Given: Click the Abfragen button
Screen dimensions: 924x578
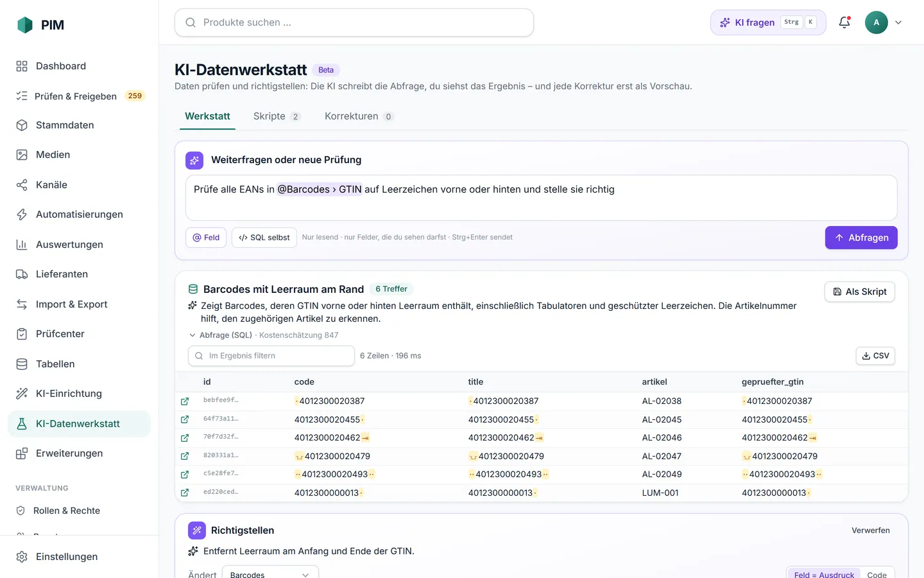Looking at the screenshot, I should 861,238.
